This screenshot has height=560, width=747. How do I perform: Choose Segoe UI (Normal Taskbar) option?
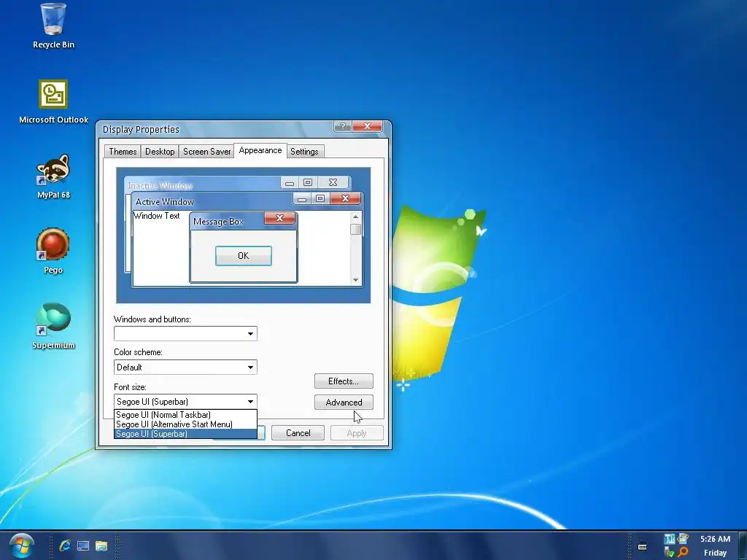click(x=185, y=415)
